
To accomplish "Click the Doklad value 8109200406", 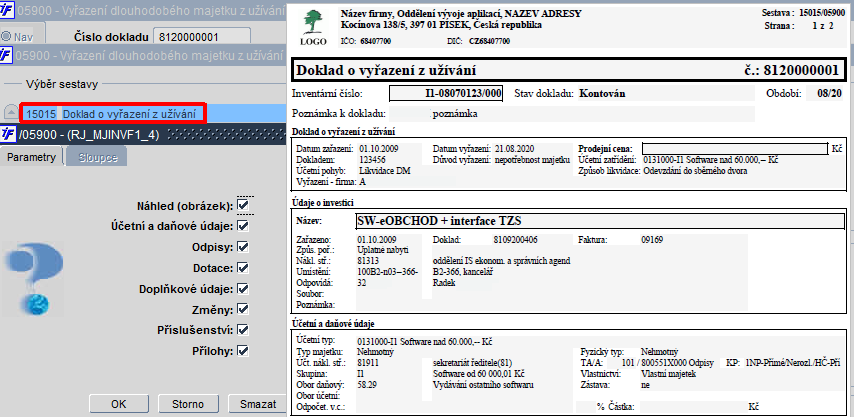I will [515, 239].
